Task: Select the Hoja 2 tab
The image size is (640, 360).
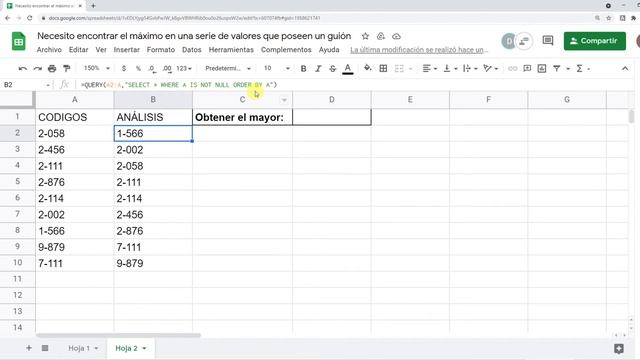Action: (130, 348)
